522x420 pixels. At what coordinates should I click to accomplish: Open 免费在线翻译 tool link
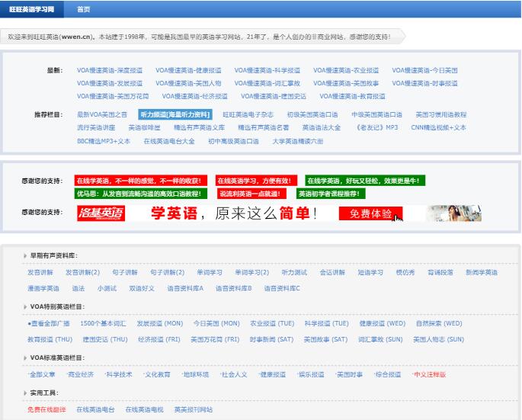pos(46,409)
